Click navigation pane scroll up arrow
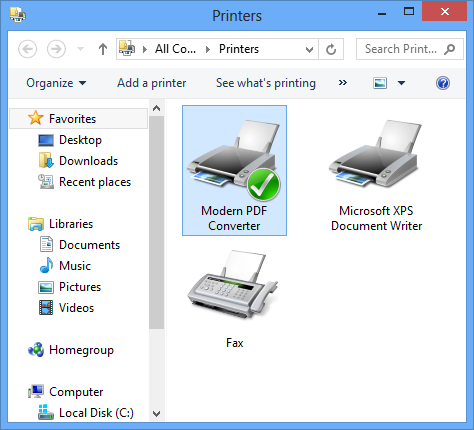This screenshot has height=430, width=474. click(156, 108)
